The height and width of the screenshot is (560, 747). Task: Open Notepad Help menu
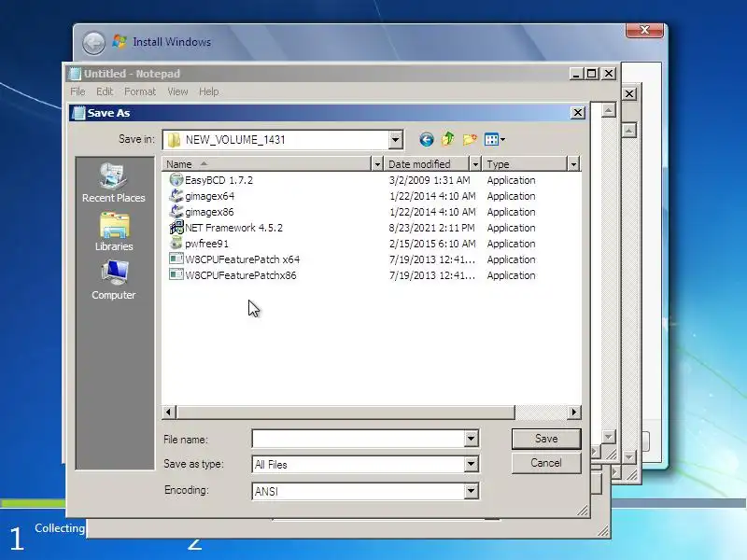[208, 91]
